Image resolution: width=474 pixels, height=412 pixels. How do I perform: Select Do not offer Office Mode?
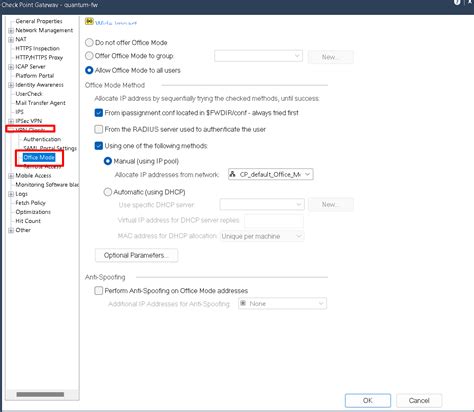(x=89, y=43)
